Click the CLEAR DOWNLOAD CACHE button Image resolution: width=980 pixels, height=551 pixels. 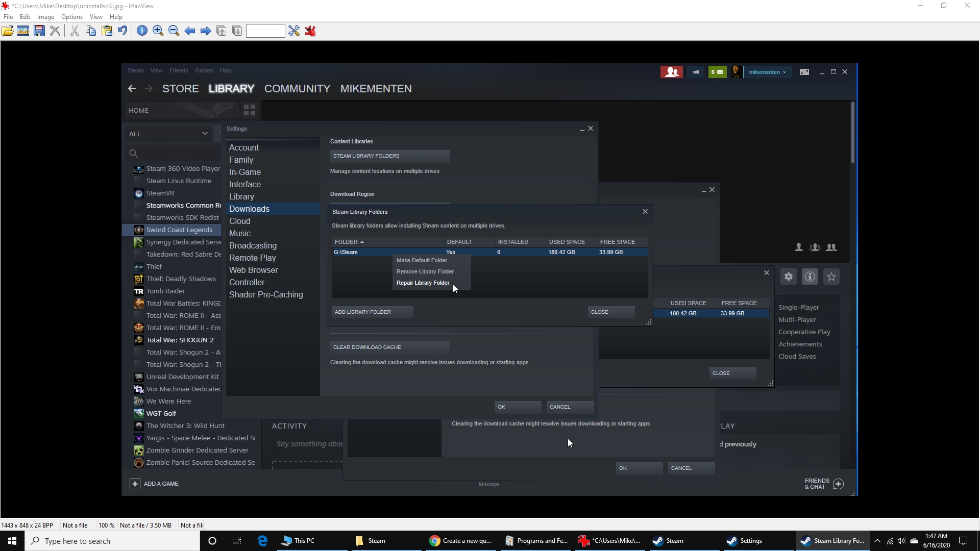(x=390, y=347)
